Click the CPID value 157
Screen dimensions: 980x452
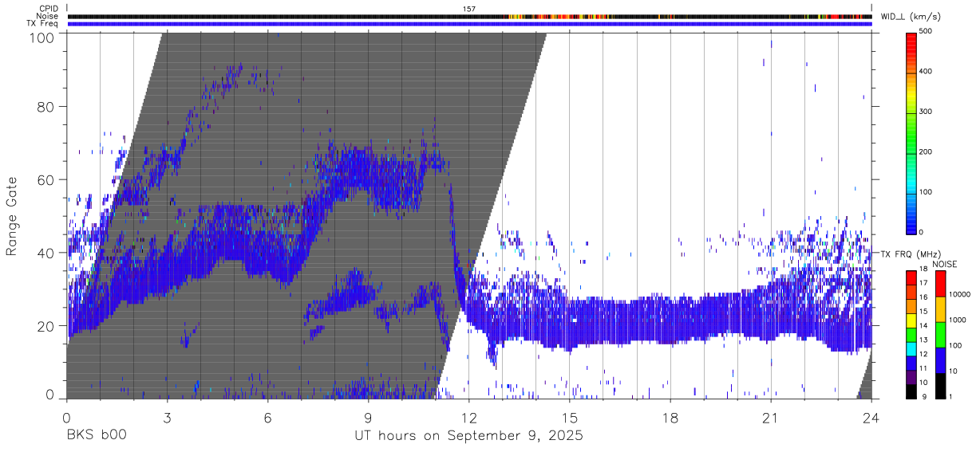click(x=469, y=9)
